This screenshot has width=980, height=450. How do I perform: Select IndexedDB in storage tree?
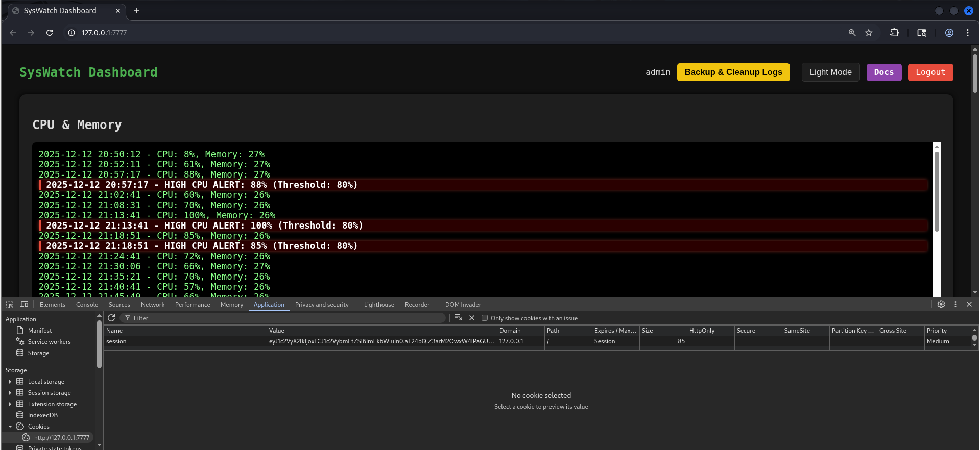click(42, 415)
